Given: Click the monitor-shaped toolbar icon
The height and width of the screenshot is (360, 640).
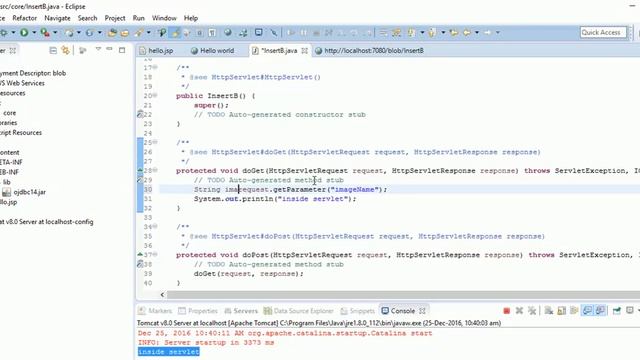Looking at the screenshot, I should (259, 32).
